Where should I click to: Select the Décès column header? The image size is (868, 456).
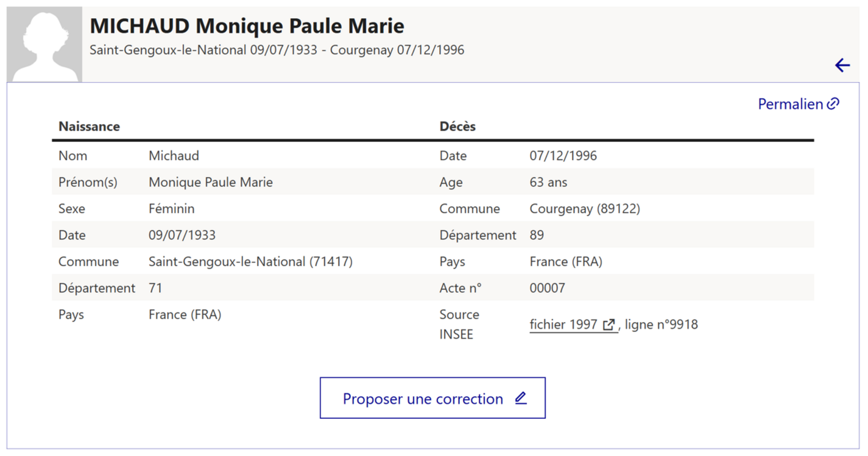click(457, 126)
